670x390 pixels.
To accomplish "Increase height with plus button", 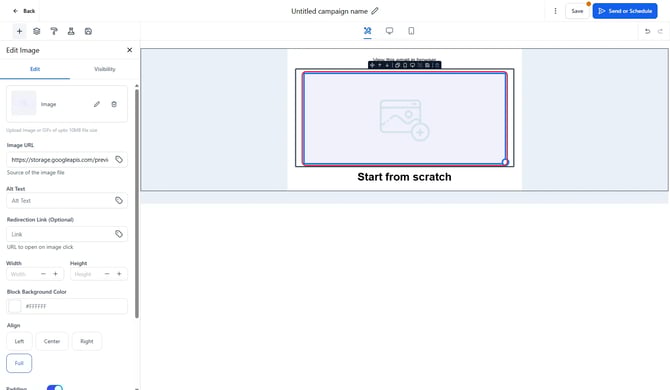I will (x=119, y=274).
